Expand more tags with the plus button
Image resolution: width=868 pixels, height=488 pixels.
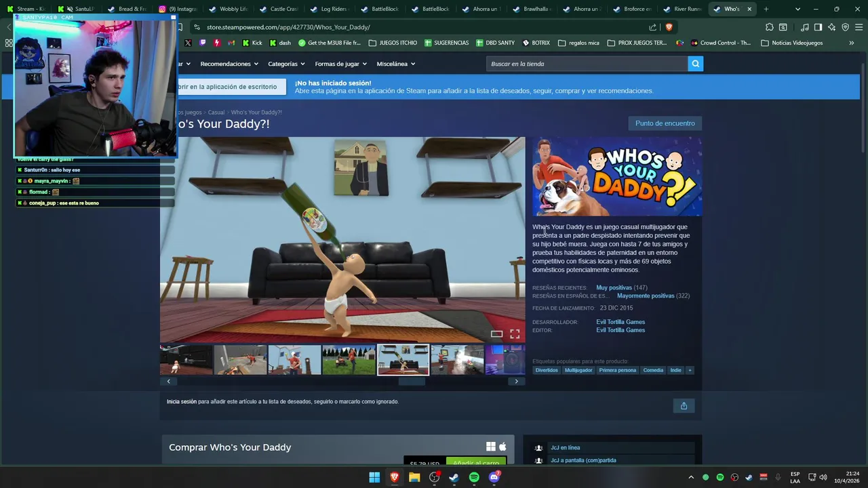point(690,370)
